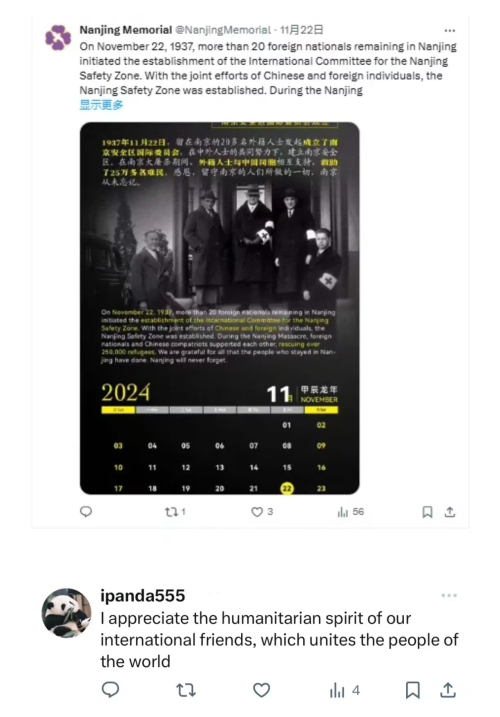500x717 pixels.
Task: Share the Nanjing Memorial tweet
Action: [450, 512]
